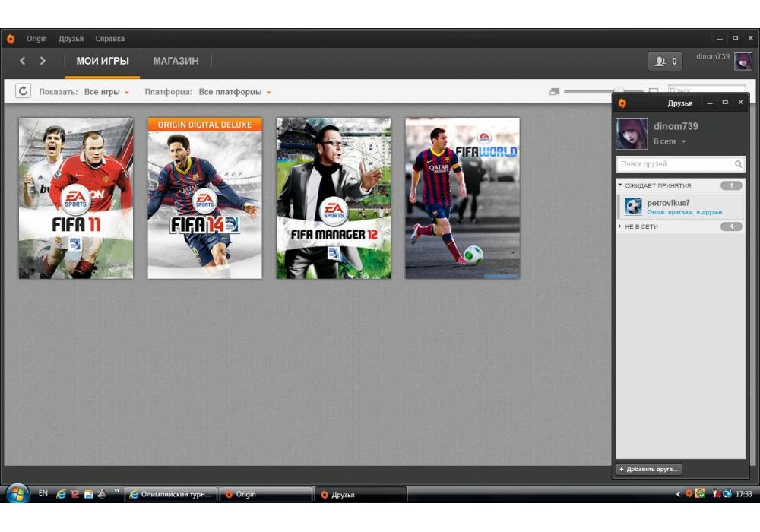Expand the НЕ В СЕТИ group
This screenshot has height=532, width=760.
pos(620,226)
